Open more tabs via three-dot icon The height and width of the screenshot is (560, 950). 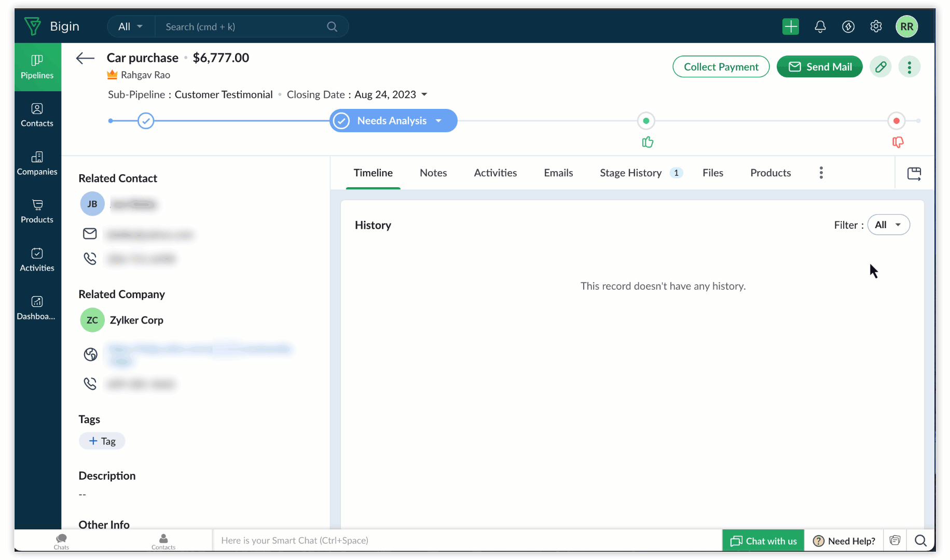(821, 173)
